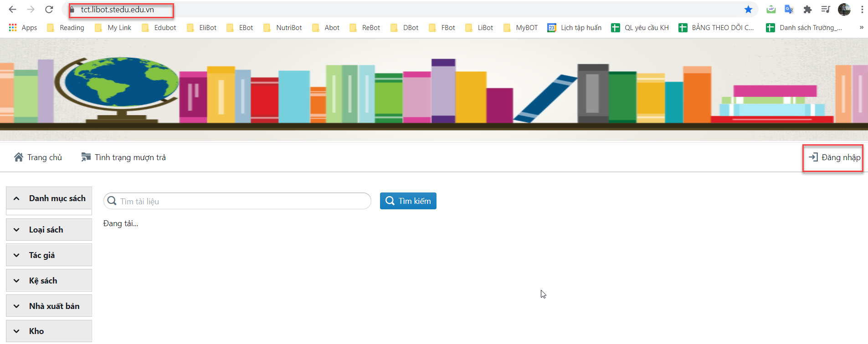Focus the Tìm tài liệu search field
The image size is (868, 344).
[x=241, y=201]
